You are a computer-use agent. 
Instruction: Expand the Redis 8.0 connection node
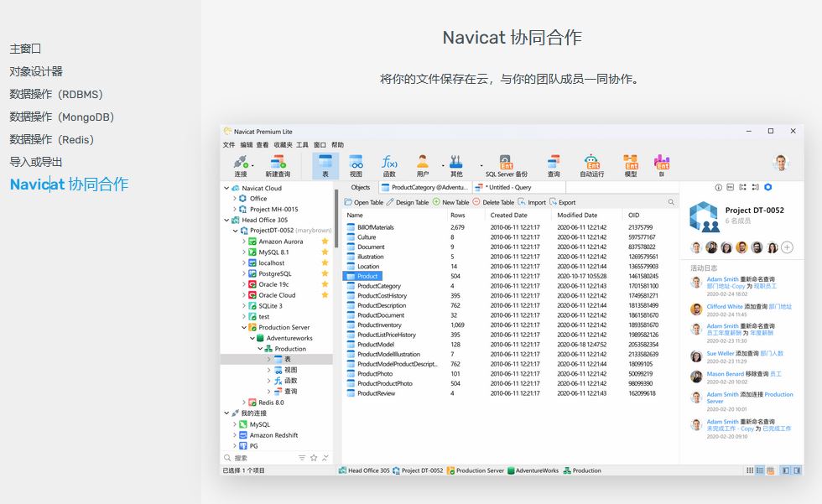pyautogui.click(x=244, y=403)
